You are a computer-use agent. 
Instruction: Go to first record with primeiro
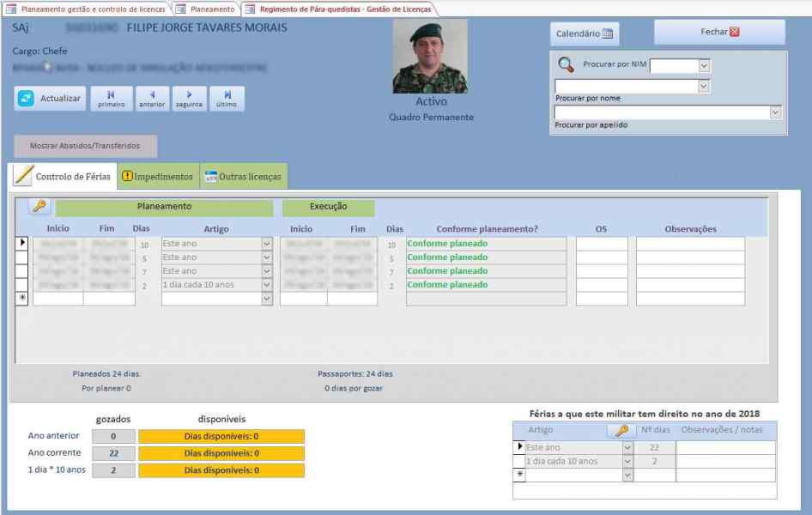(111, 99)
